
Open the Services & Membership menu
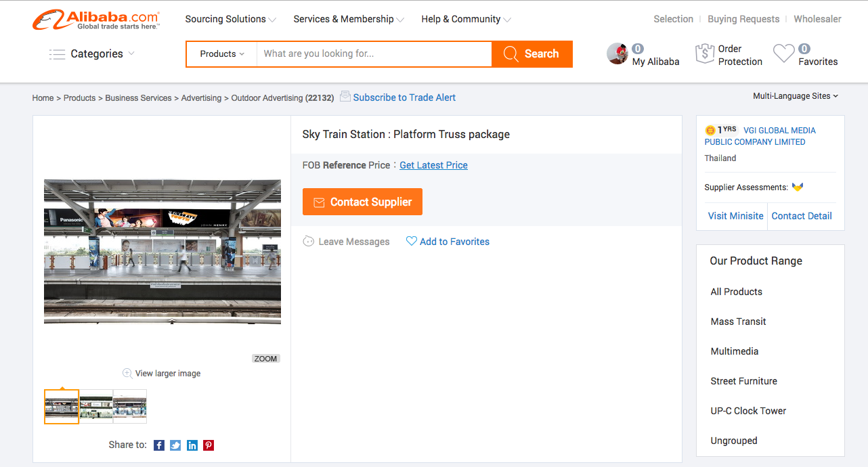pos(348,20)
